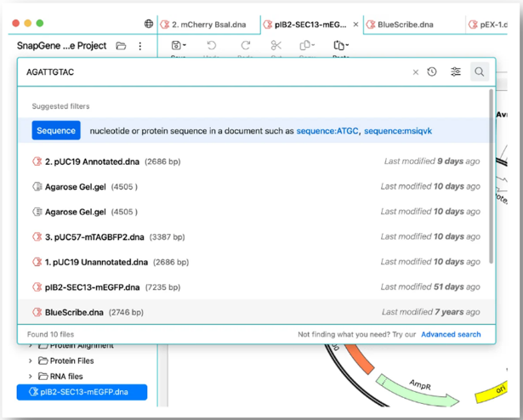Expand the RNA files folder
The image size is (523, 420).
point(31,377)
